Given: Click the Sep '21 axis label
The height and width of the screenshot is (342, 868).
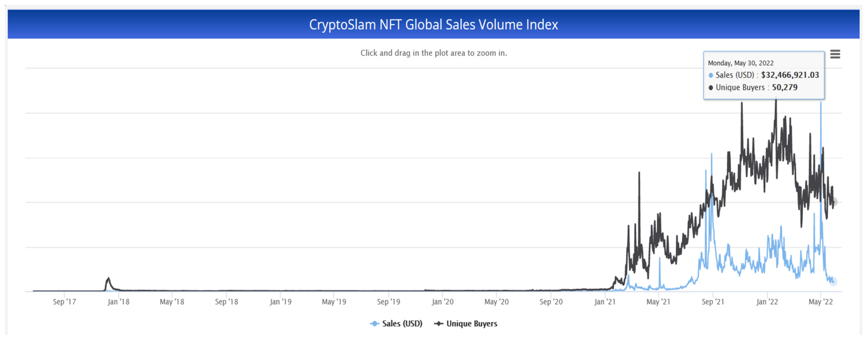Looking at the screenshot, I should (713, 302).
